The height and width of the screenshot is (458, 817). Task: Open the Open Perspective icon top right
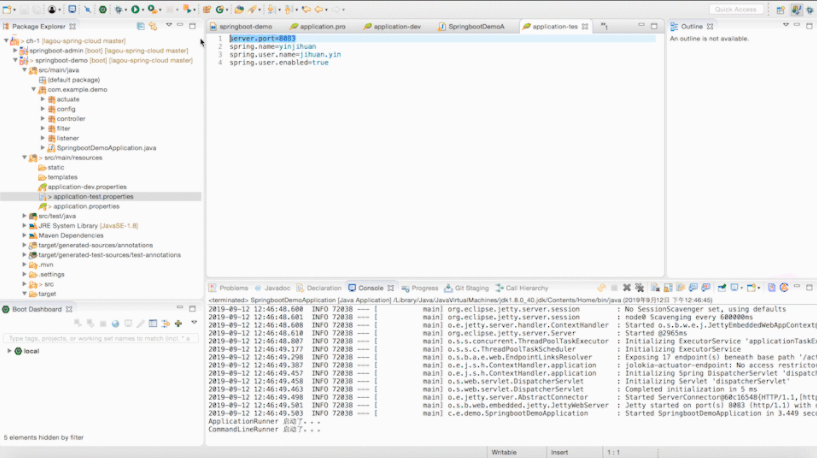pos(781,9)
